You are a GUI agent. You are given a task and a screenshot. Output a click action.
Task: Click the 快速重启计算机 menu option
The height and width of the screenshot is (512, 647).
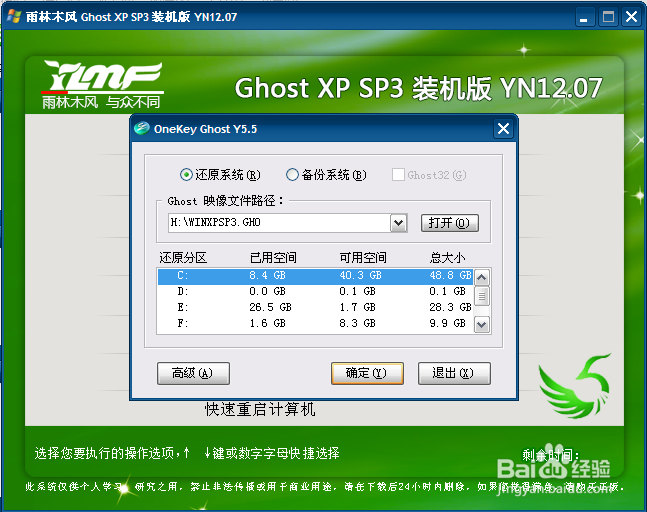[260, 410]
